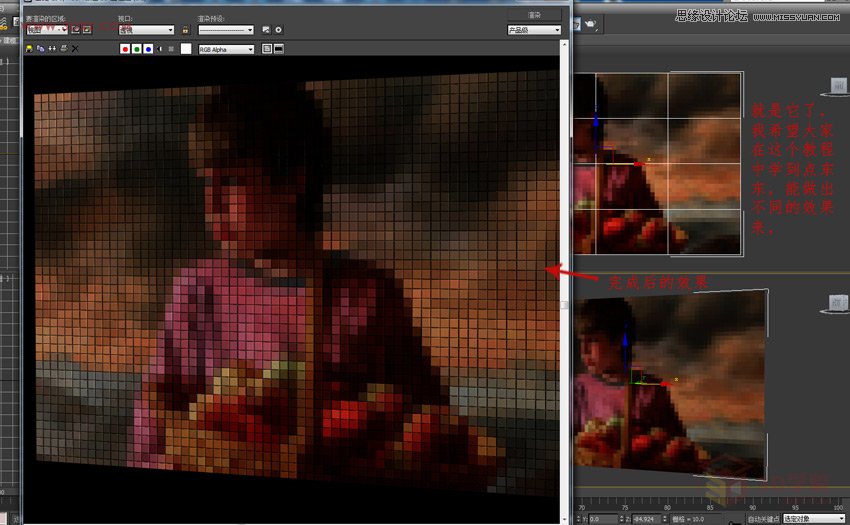Image resolution: width=850 pixels, height=525 pixels.
Task: Open the render preset dropdown
Action: (x=226, y=30)
